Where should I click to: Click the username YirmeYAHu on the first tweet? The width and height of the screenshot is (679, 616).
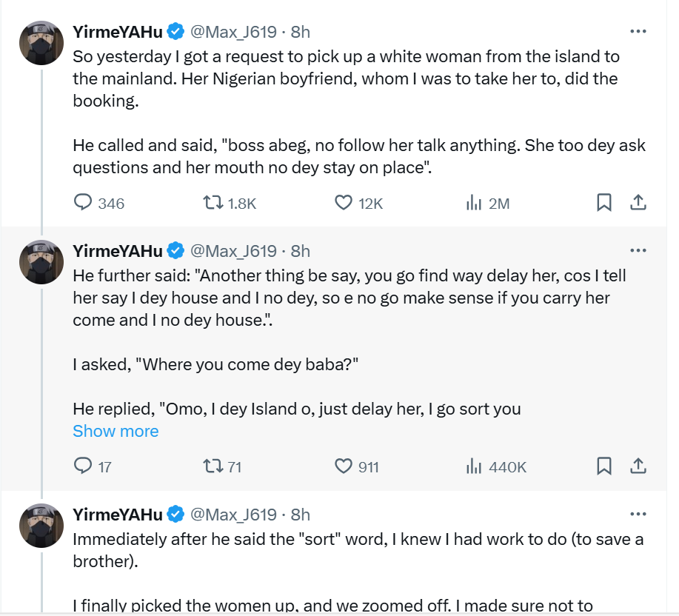(117, 31)
